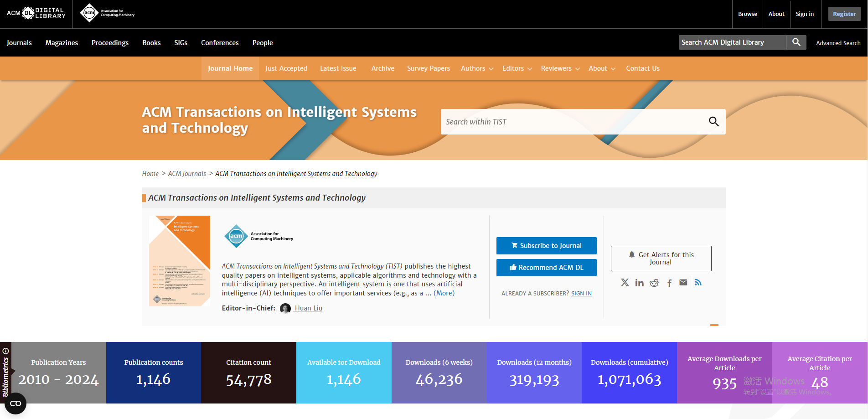The height and width of the screenshot is (419, 868).
Task: Open the Survey Papers tab
Action: (x=429, y=68)
